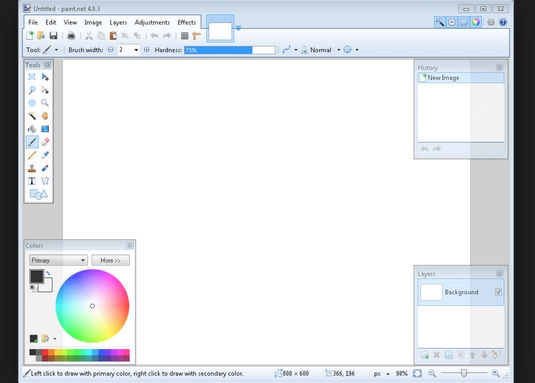This screenshot has height=383, width=535.
Task: Toggle the rulers icon in the toolbar
Action: (x=197, y=35)
